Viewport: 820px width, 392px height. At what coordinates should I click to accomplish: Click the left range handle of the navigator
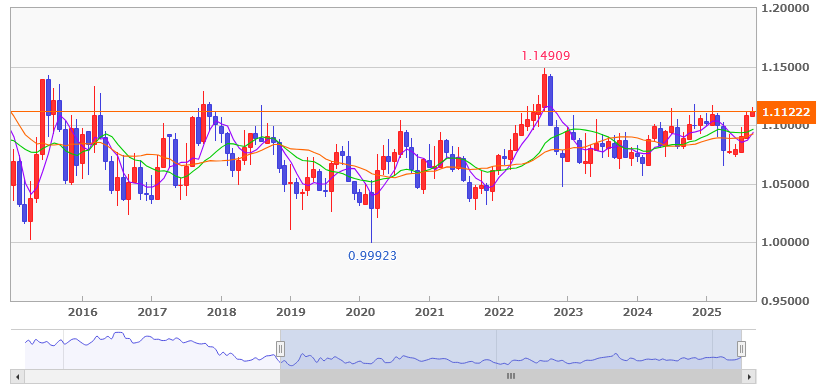[280, 349]
